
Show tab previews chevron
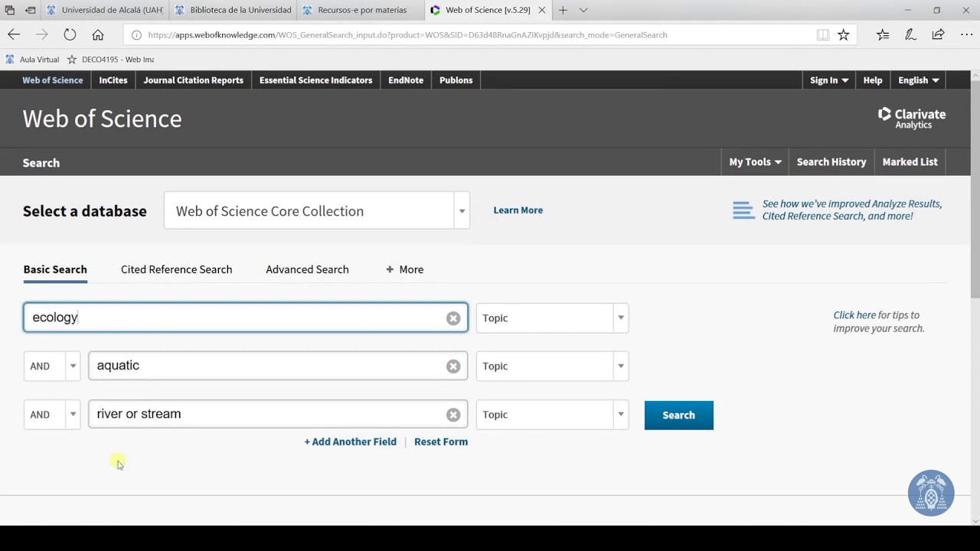[x=583, y=10]
